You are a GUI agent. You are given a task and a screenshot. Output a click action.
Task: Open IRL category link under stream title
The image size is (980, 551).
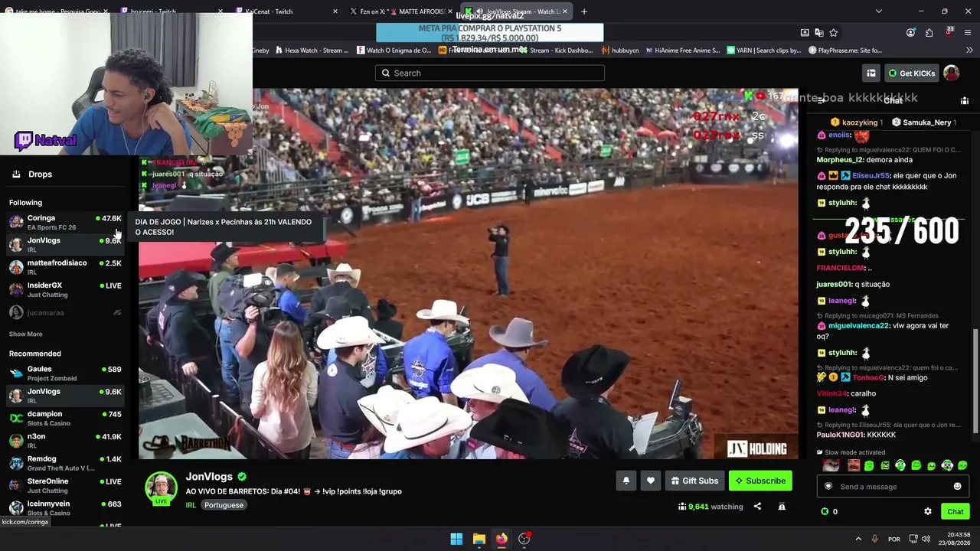(x=191, y=505)
